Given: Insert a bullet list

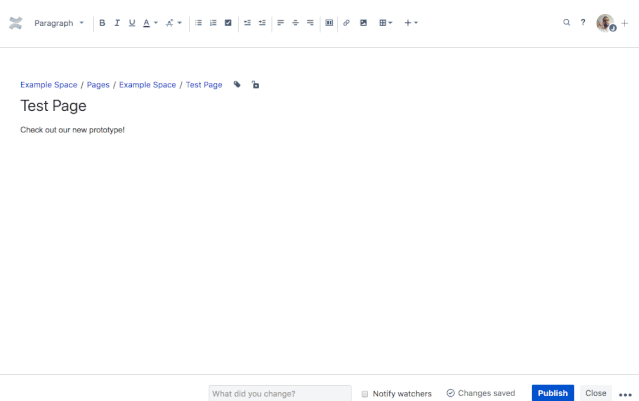Looking at the screenshot, I should pyautogui.click(x=198, y=23).
